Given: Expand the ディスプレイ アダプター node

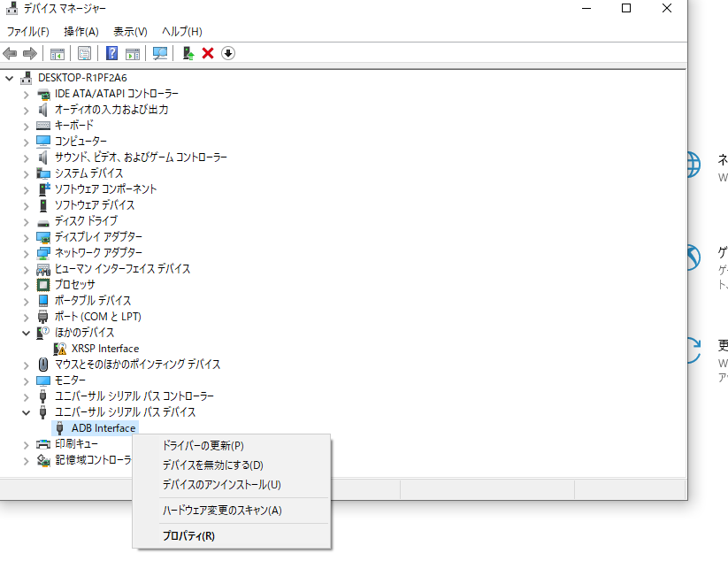Looking at the screenshot, I should click(27, 237).
